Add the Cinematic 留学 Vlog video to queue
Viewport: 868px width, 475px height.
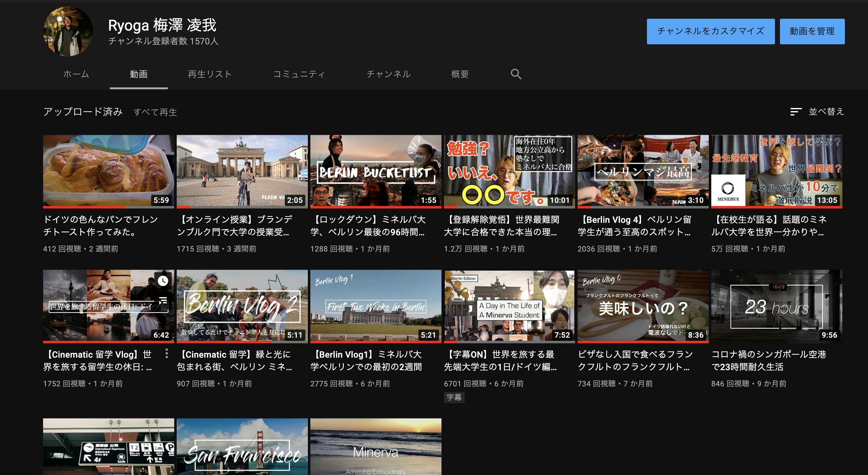[163, 300]
